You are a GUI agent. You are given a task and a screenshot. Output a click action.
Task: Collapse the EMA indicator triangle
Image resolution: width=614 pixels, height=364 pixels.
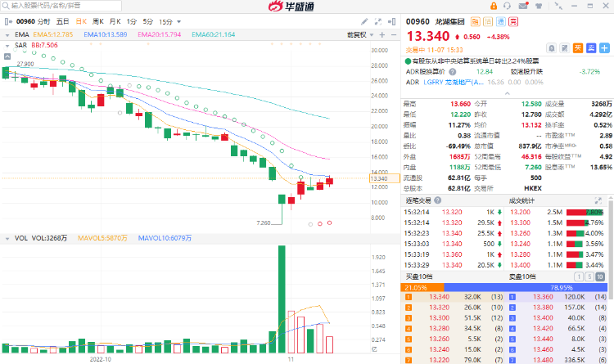click(7, 35)
